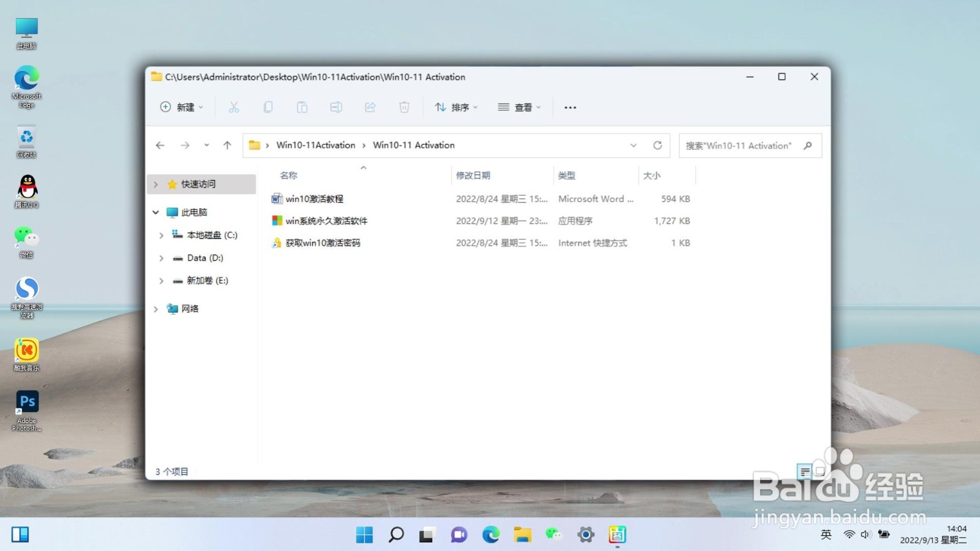This screenshot has height=551, width=980.
Task: Open File Explorer on taskbar
Action: coord(522,534)
